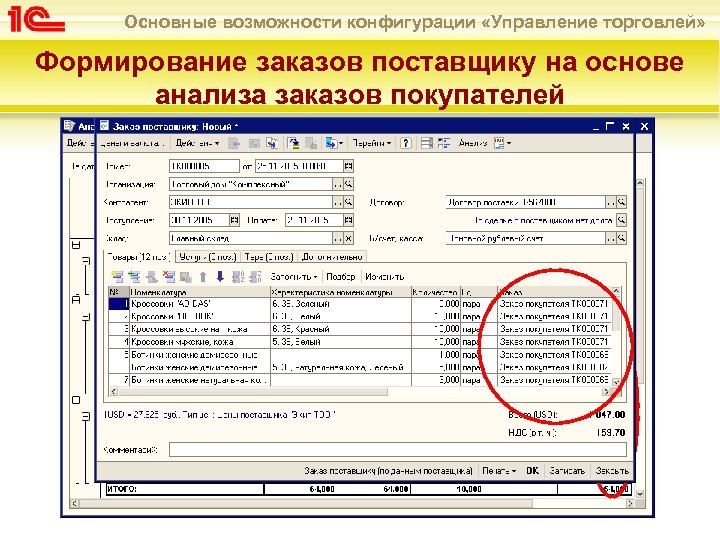Open the calendar next to the document date field
Viewport: 720px width, 540px height.
tap(349, 166)
